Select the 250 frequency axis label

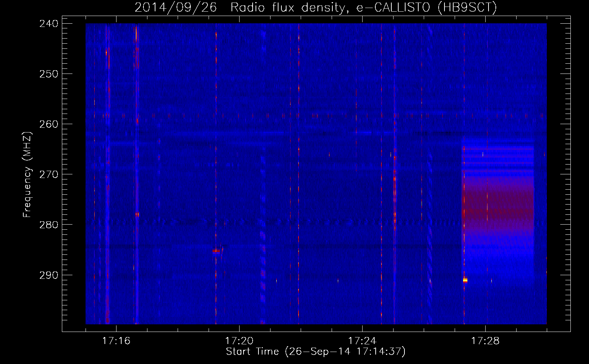[48, 74]
